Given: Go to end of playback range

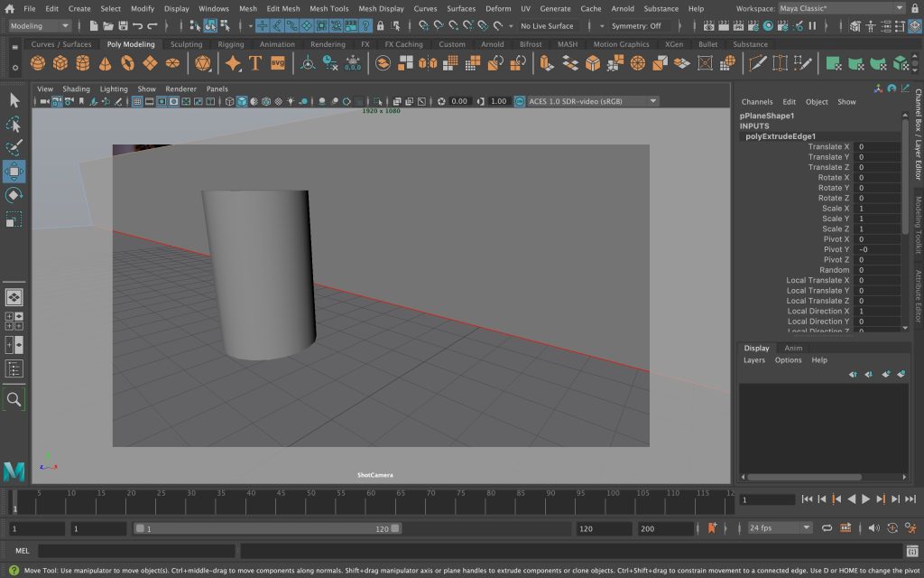Looking at the screenshot, I should click(x=910, y=499).
